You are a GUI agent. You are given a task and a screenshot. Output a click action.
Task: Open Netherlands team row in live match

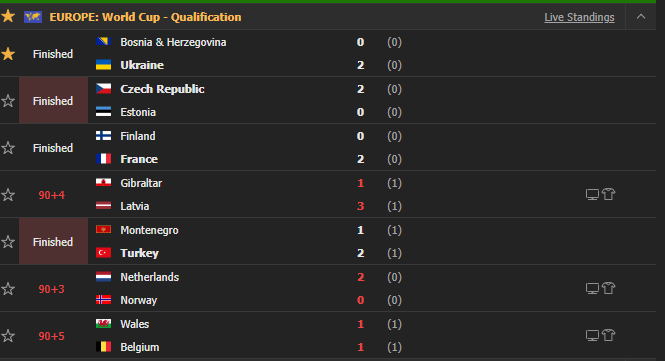coord(149,277)
